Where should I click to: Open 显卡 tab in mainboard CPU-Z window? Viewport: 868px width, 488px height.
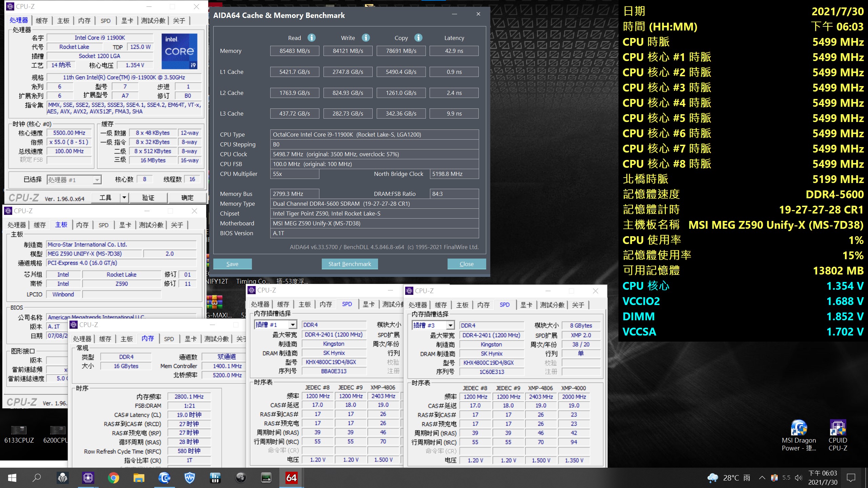point(125,225)
